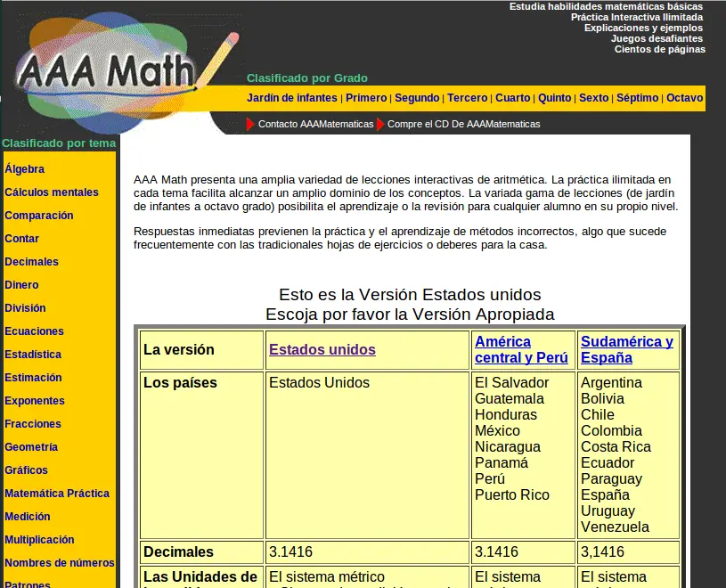This screenshot has height=588, width=726.
Task: Go to Nombres de números topic
Action: click(60, 562)
